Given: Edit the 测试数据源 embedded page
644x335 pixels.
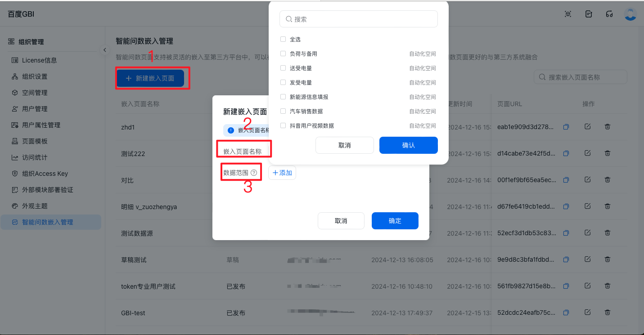Looking at the screenshot, I should 587,233.
